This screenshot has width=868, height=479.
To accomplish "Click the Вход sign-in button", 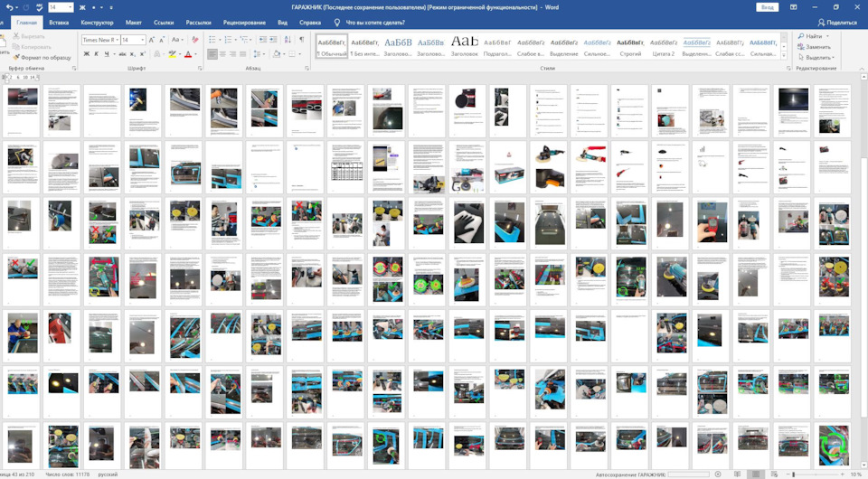I will tap(768, 7).
